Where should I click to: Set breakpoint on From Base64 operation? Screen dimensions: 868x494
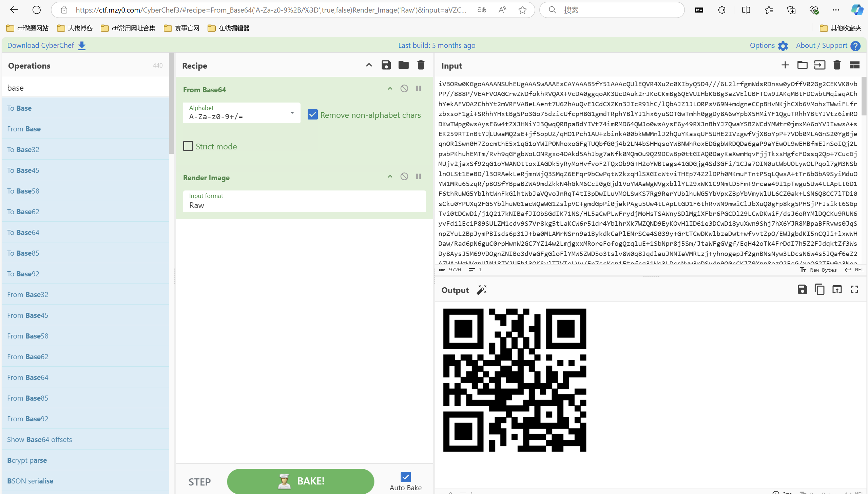pos(418,89)
